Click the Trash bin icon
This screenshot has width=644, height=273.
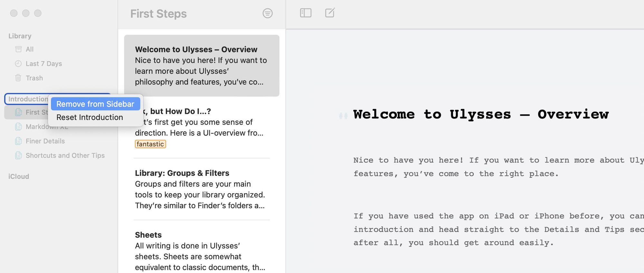18,78
